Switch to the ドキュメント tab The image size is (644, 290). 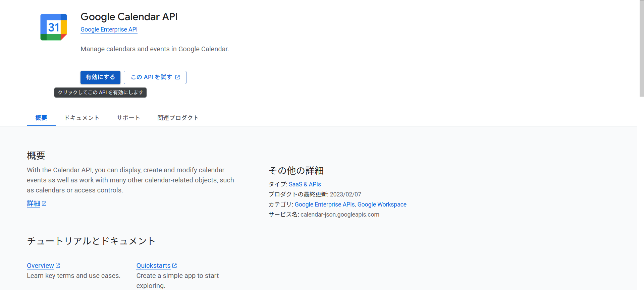(x=82, y=118)
